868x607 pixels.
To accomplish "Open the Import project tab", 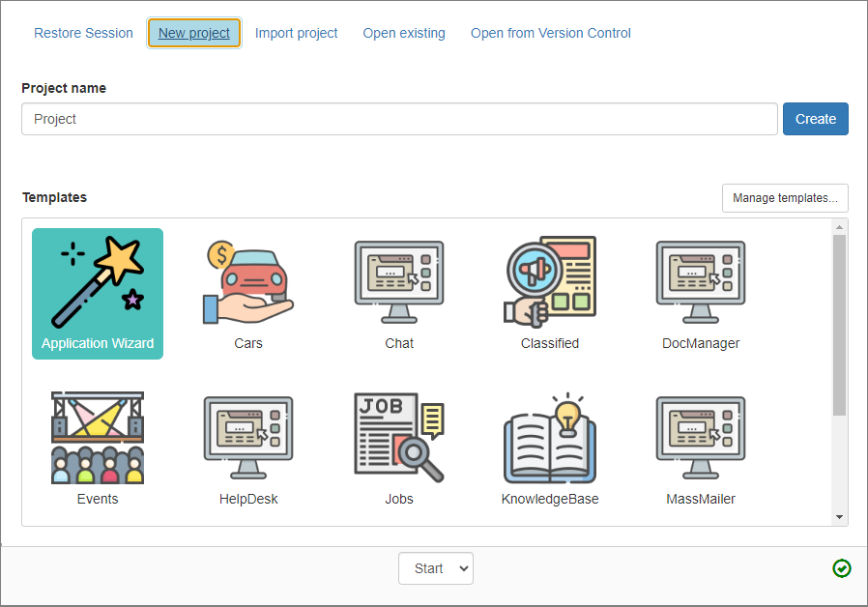I will tap(296, 33).
